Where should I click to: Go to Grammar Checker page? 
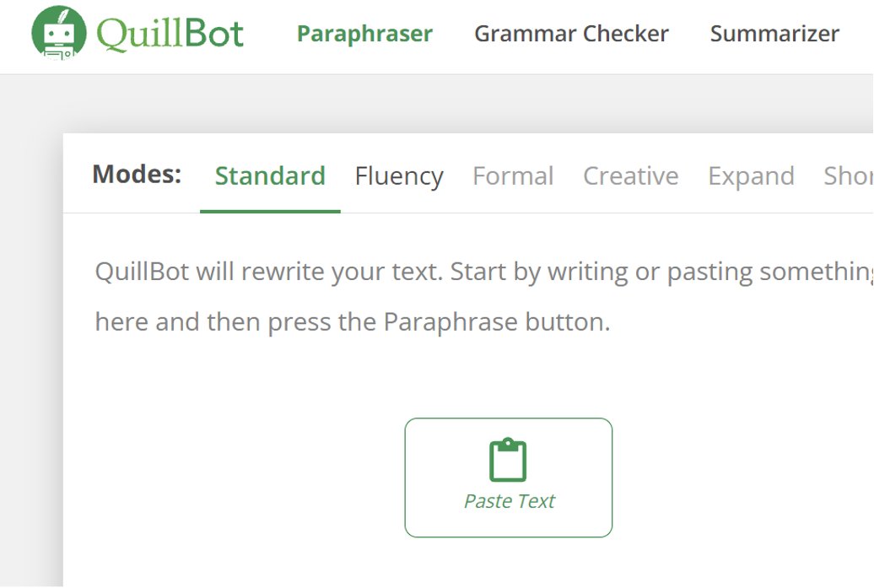point(571,34)
